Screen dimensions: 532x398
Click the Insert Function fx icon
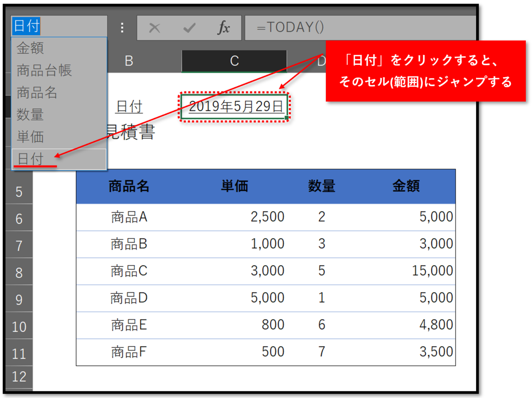(223, 27)
